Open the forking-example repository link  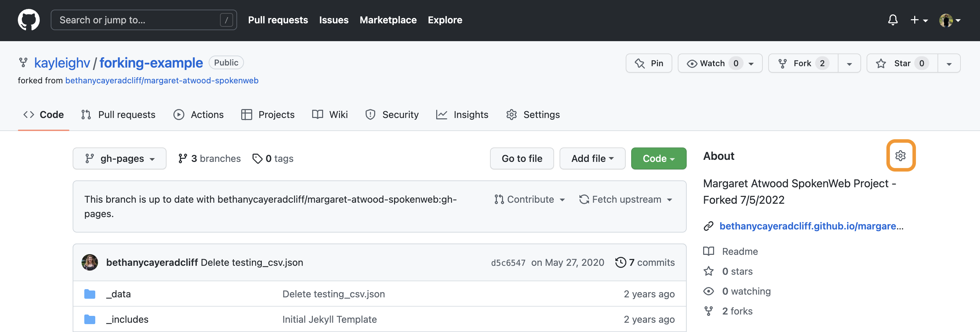(x=151, y=63)
